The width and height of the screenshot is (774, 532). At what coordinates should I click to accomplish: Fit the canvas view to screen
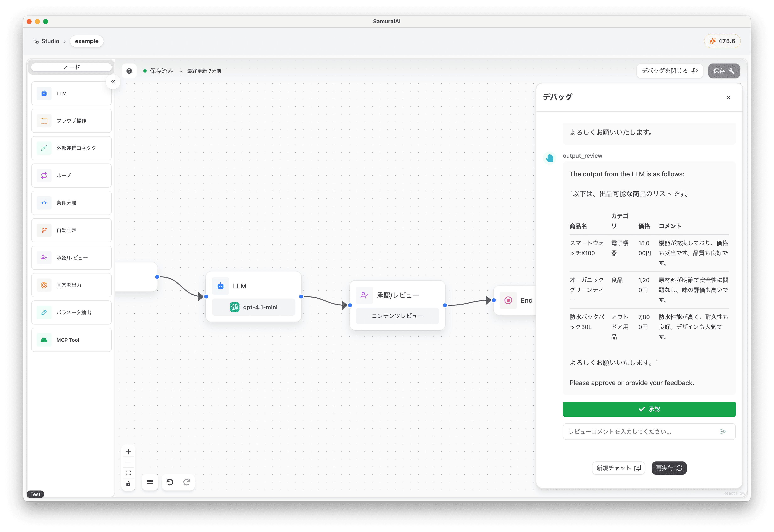128,473
